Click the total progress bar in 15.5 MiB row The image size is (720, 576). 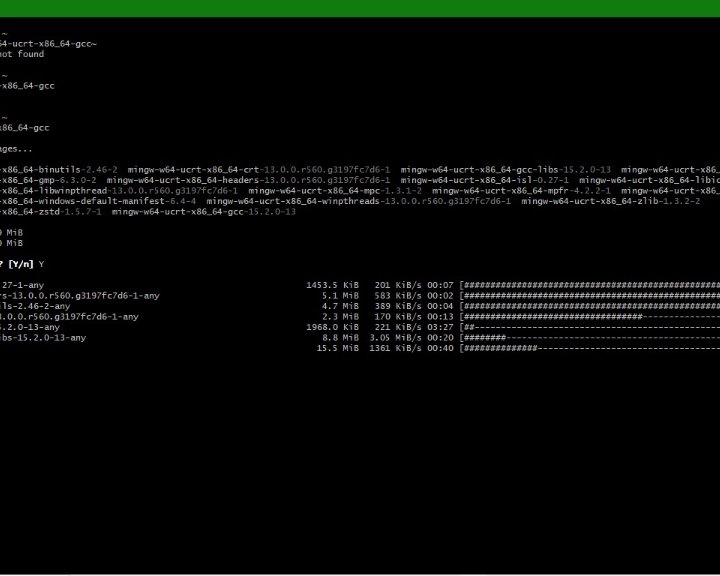(590, 349)
